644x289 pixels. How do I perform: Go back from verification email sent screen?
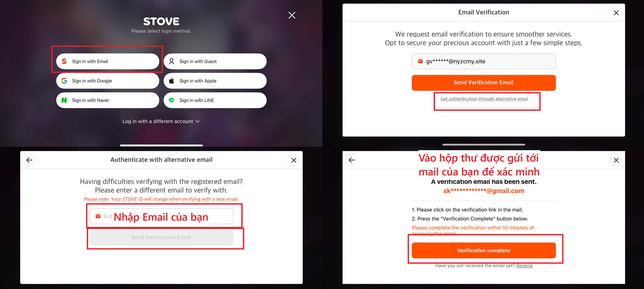point(352,160)
